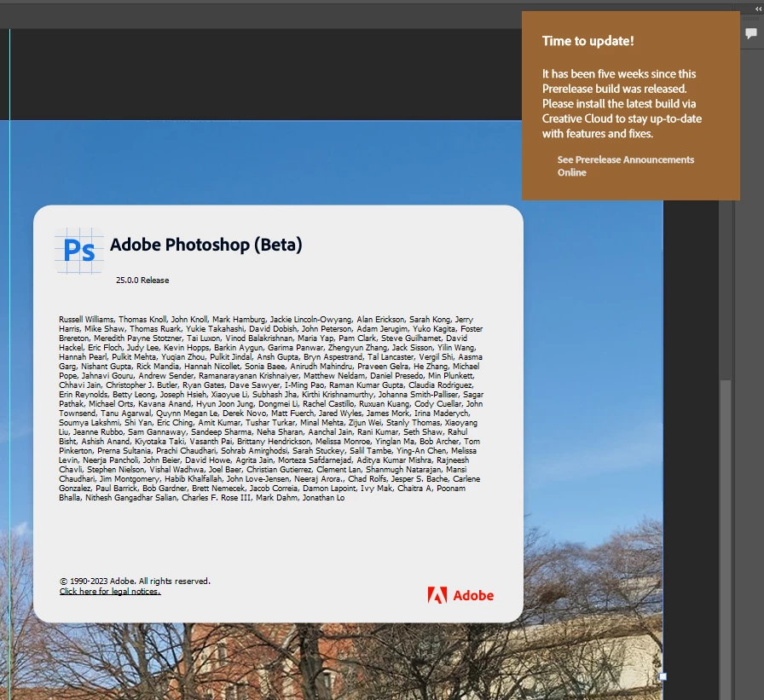This screenshot has height=700, width=764.
Task: Click the red Adobe logo in splash dialog
Action: pos(460,595)
